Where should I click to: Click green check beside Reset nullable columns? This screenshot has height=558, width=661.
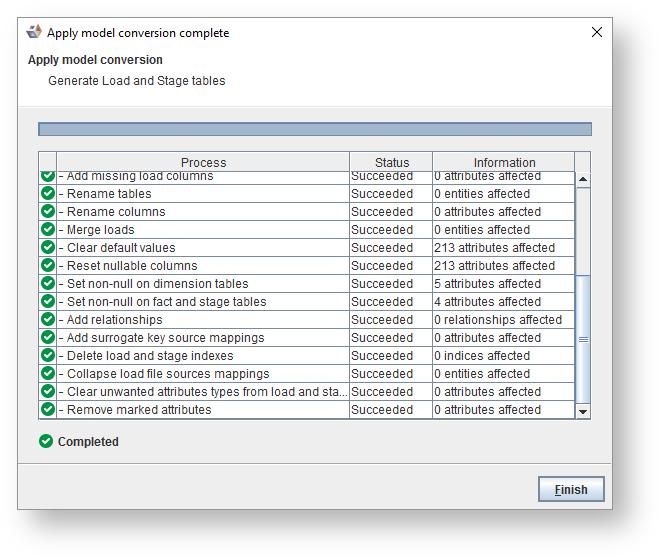48,266
